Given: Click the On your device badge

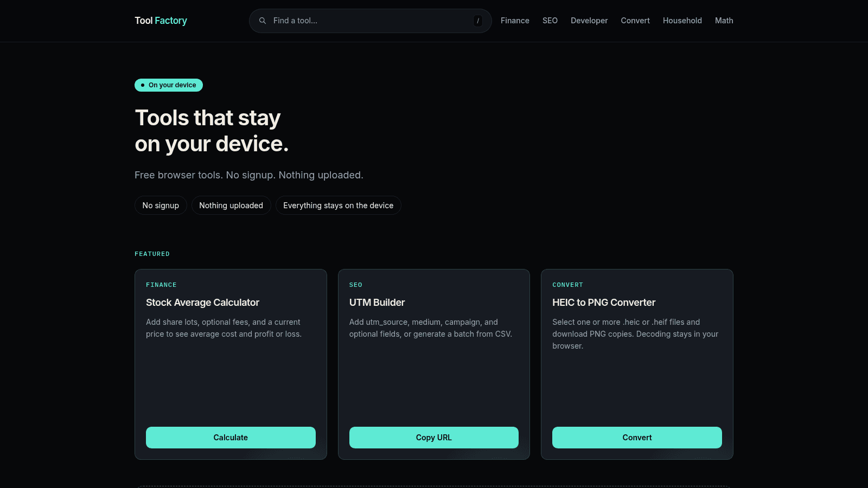Looking at the screenshot, I should (x=169, y=85).
